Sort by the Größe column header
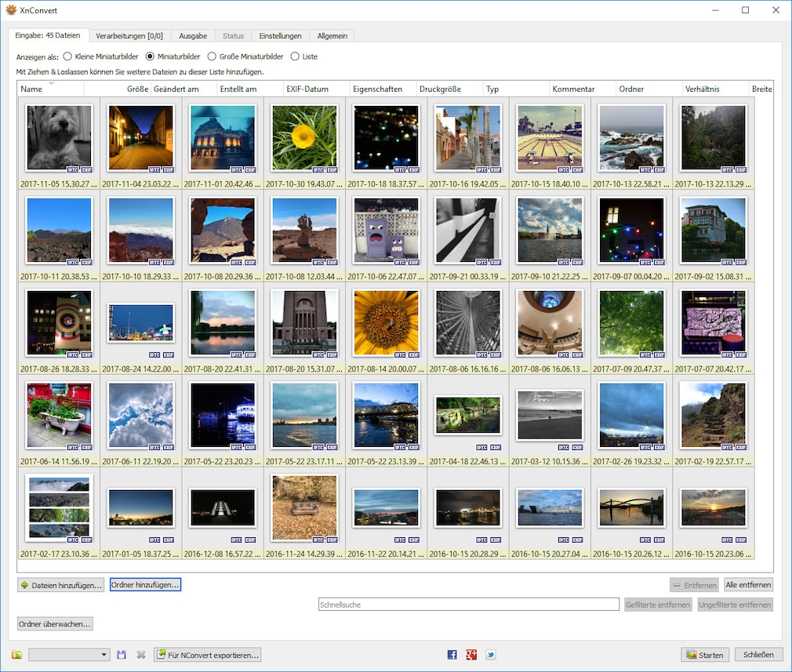The image size is (792, 672). (x=117, y=89)
